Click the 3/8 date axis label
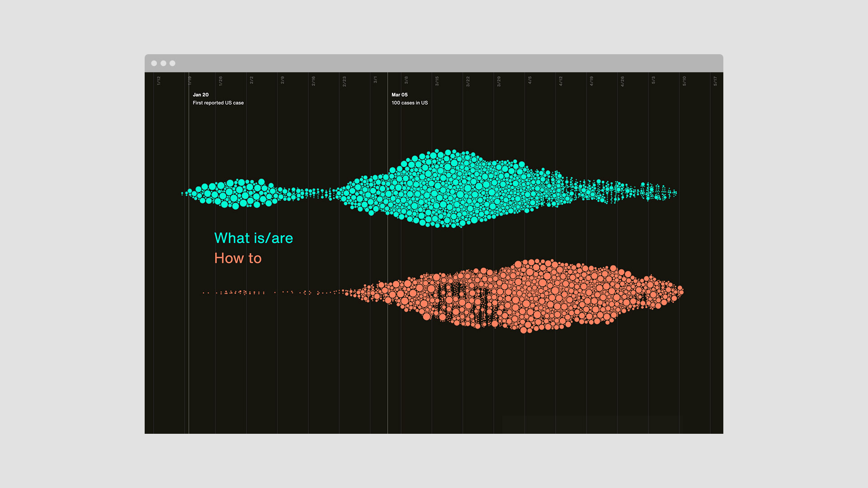This screenshot has height=488, width=868. (x=406, y=80)
